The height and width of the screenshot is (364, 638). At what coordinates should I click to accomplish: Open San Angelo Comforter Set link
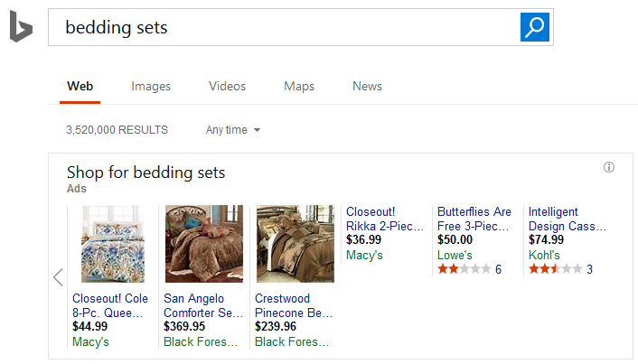pos(203,305)
